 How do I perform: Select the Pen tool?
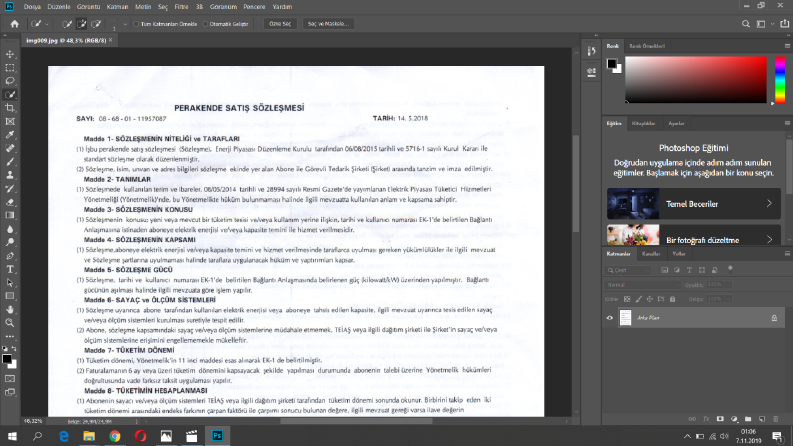[10, 256]
